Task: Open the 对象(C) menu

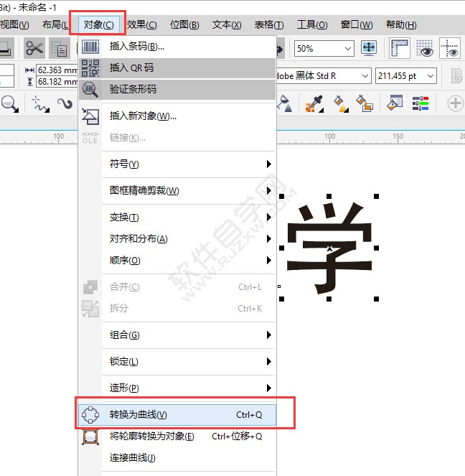Action: point(98,24)
